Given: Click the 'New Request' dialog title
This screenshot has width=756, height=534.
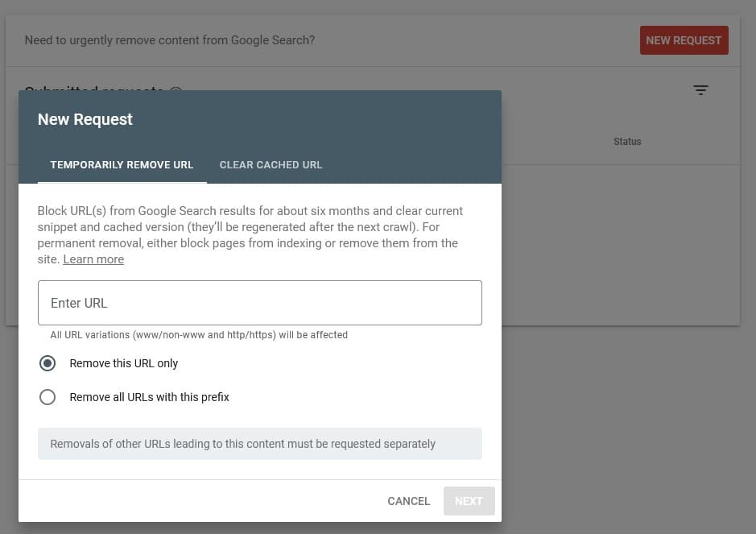Looking at the screenshot, I should tap(85, 119).
